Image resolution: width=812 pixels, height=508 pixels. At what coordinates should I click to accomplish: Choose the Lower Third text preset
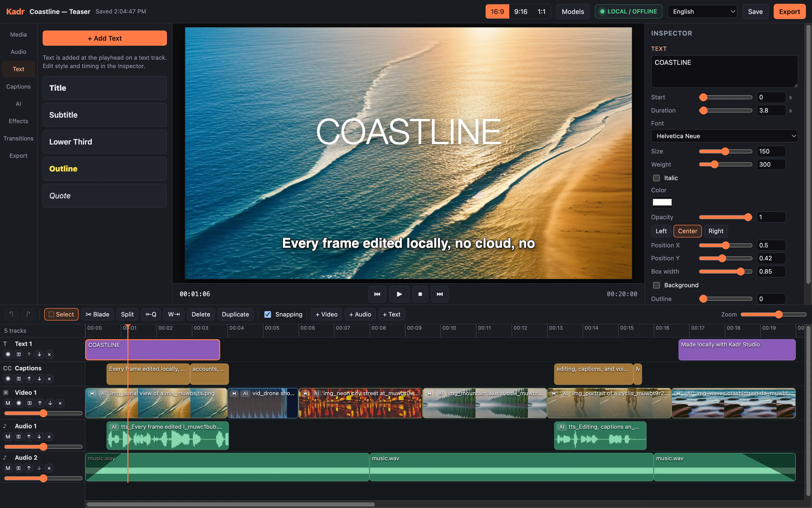coord(105,142)
